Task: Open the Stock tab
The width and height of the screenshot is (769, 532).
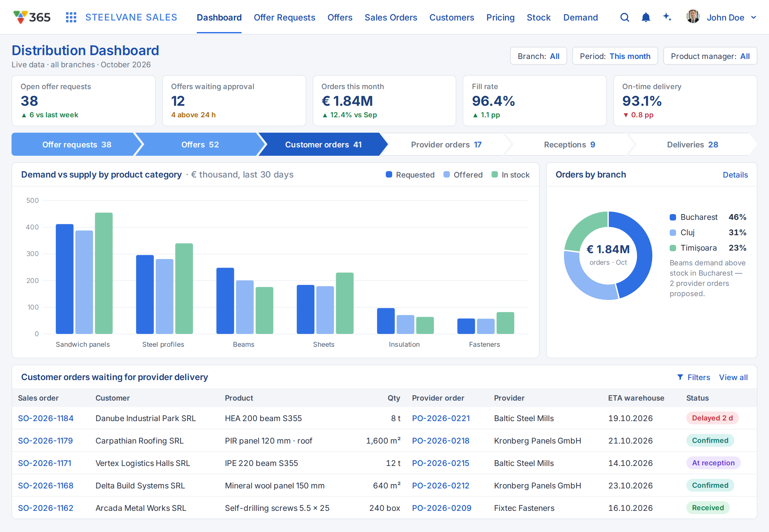Action: tap(538, 17)
